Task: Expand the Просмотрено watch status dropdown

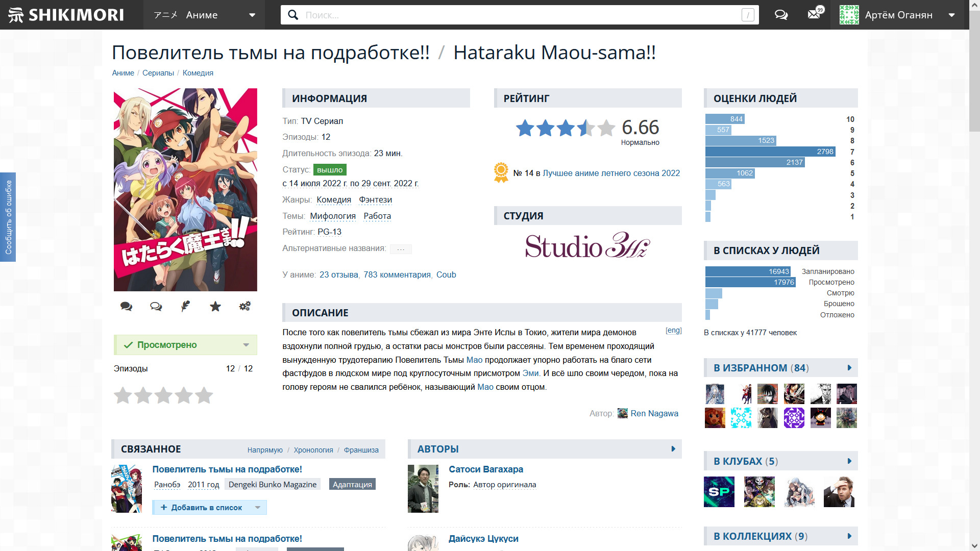Action: click(x=246, y=345)
